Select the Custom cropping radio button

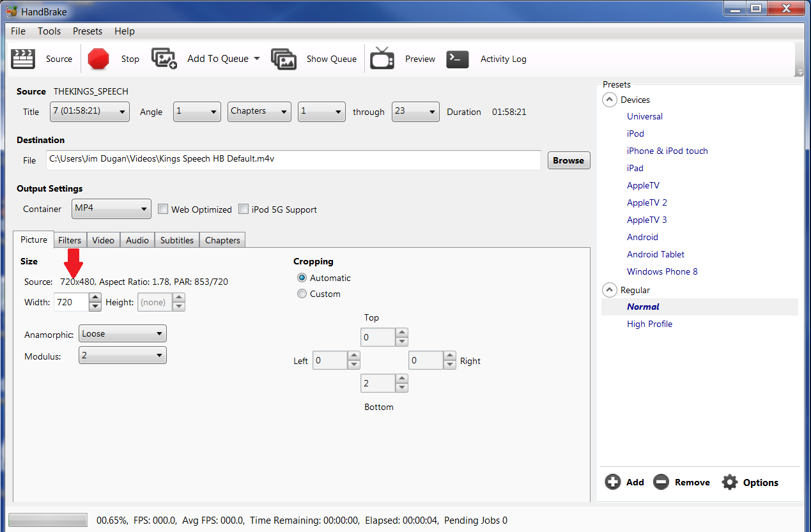click(302, 294)
